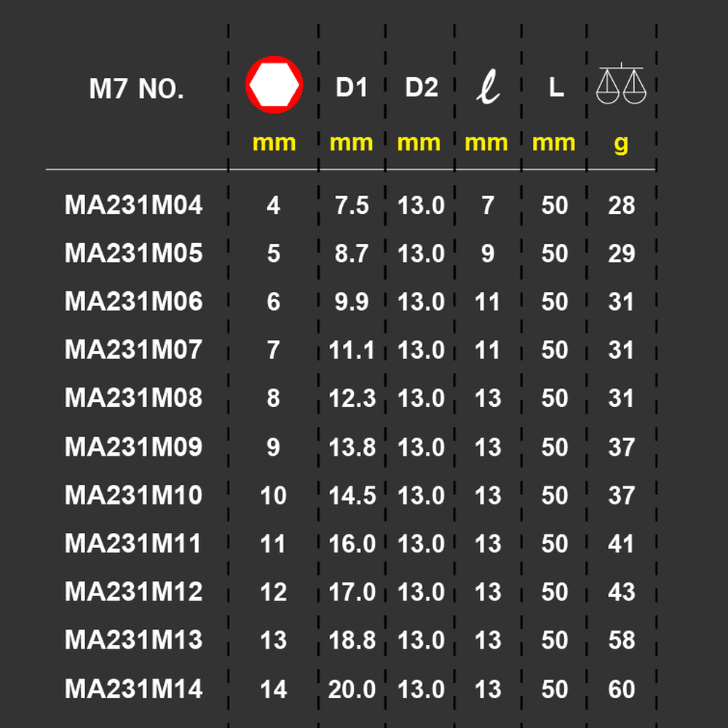This screenshot has height=728, width=728.
Task: Select model number MA231M13
Action: 134,640
